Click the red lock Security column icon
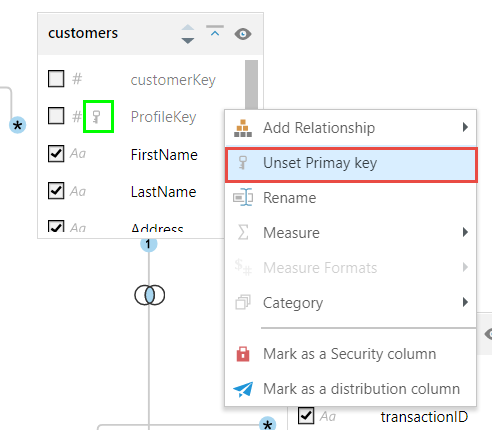This screenshot has width=492, height=430. 243,354
